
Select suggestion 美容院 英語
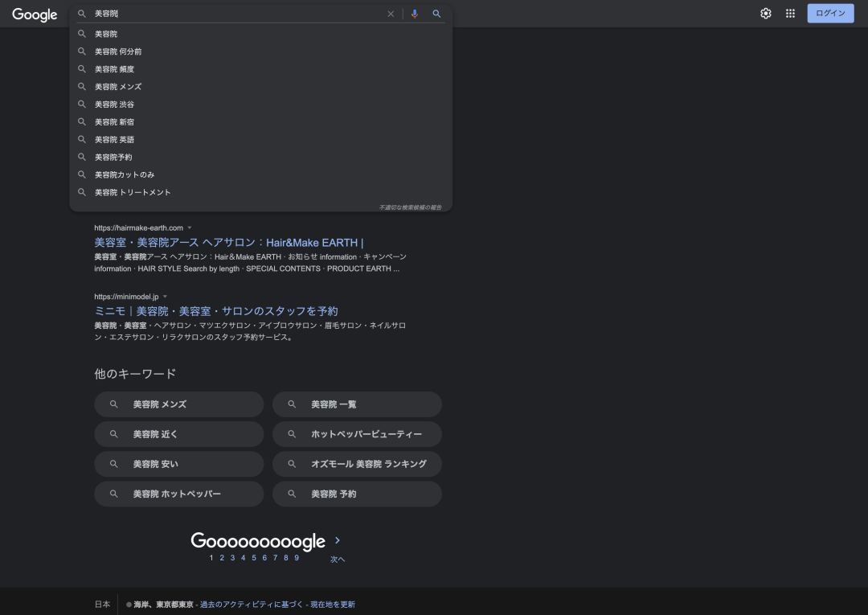[260, 140]
